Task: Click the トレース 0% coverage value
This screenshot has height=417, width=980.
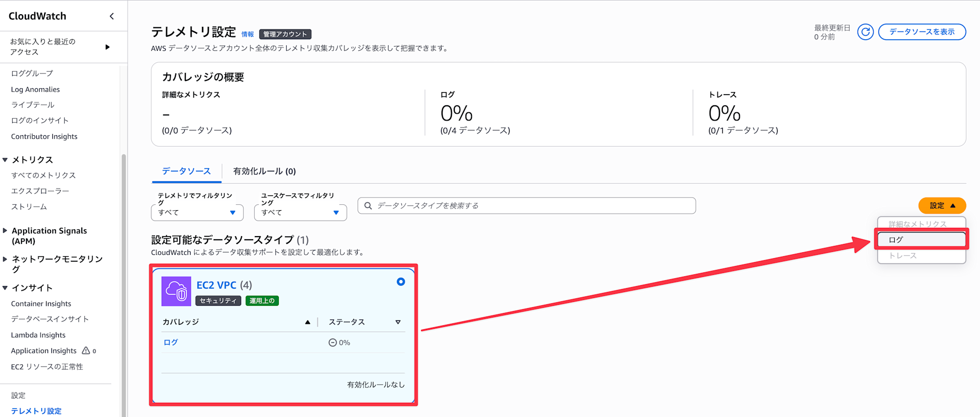Action: tap(725, 113)
